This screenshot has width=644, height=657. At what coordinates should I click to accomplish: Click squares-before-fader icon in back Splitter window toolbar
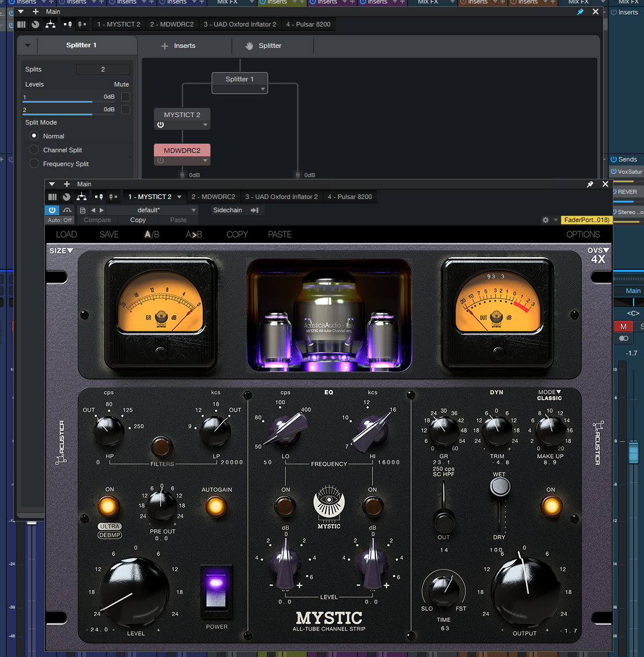(x=68, y=24)
